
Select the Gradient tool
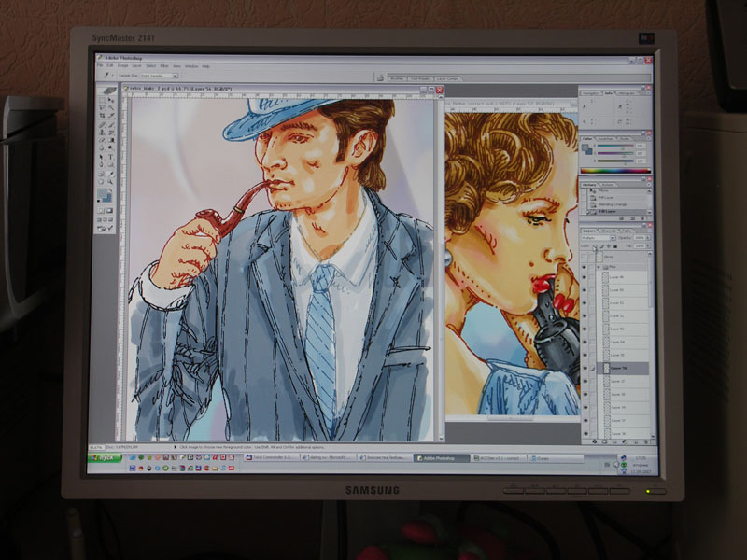click(x=111, y=140)
